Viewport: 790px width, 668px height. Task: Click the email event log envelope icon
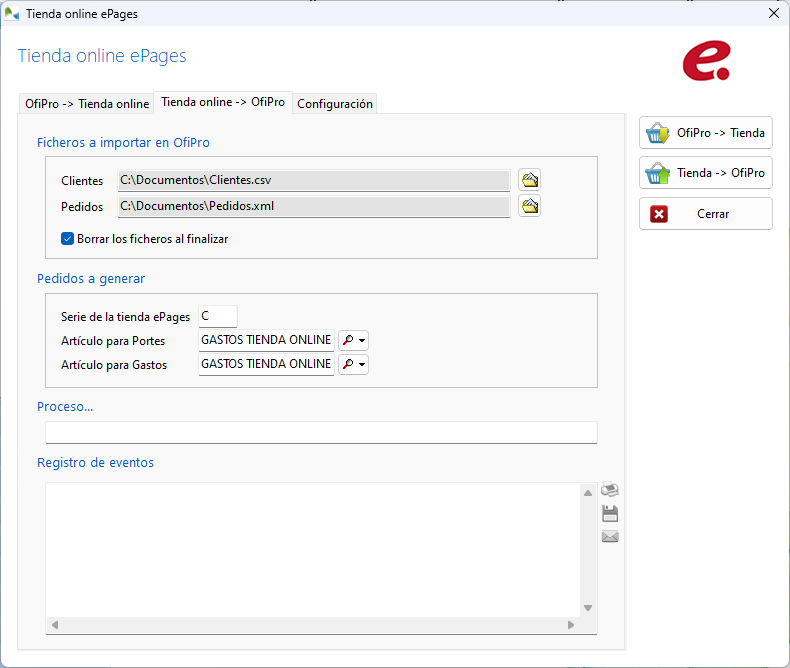610,537
